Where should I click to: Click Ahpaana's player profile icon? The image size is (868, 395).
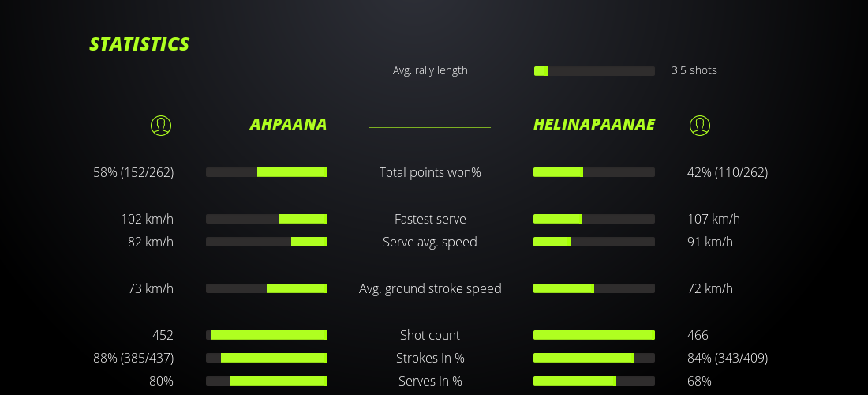point(160,125)
